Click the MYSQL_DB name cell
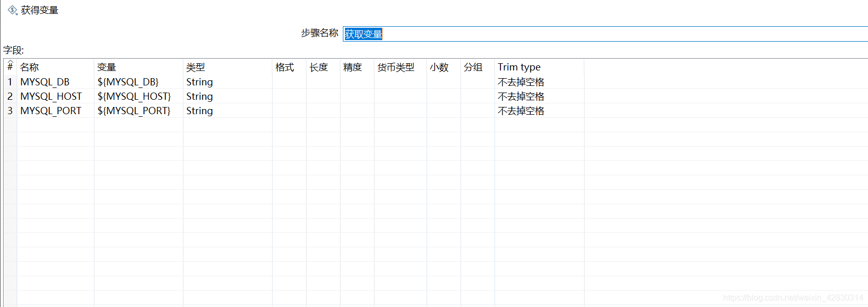This screenshot has width=868, height=307. [x=56, y=82]
